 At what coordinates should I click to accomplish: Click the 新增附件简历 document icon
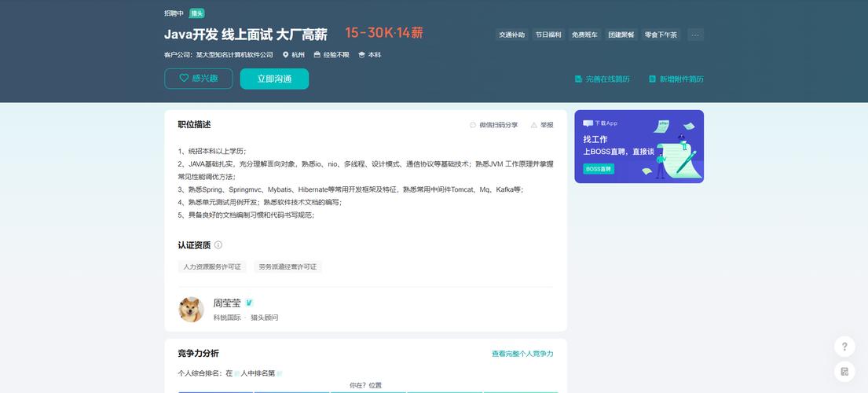pos(652,79)
